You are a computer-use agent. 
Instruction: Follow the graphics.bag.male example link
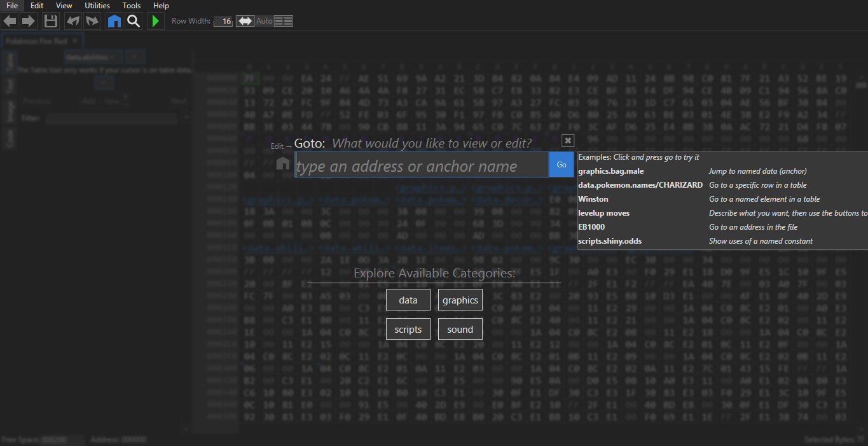coord(610,171)
